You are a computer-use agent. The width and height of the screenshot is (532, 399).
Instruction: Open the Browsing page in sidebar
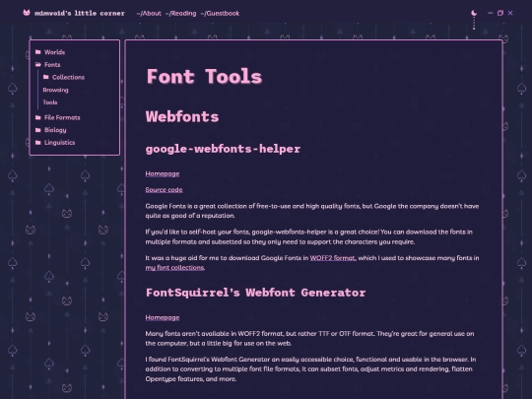point(55,90)
